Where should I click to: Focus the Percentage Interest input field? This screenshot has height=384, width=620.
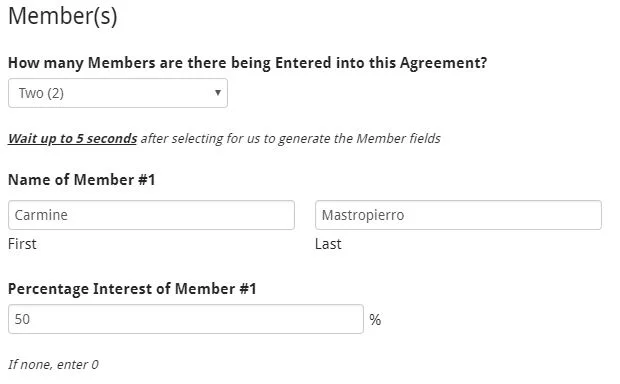(x=186, y=319)
